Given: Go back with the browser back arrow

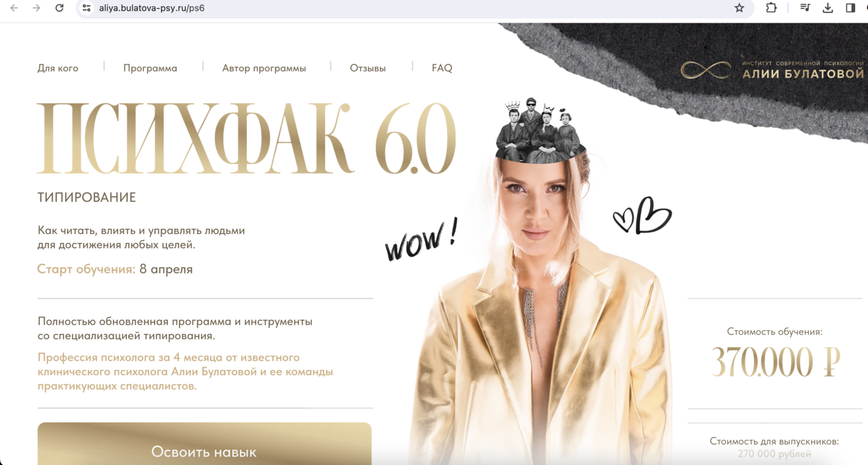Looking at the screenshot, I should pos(14,8).
